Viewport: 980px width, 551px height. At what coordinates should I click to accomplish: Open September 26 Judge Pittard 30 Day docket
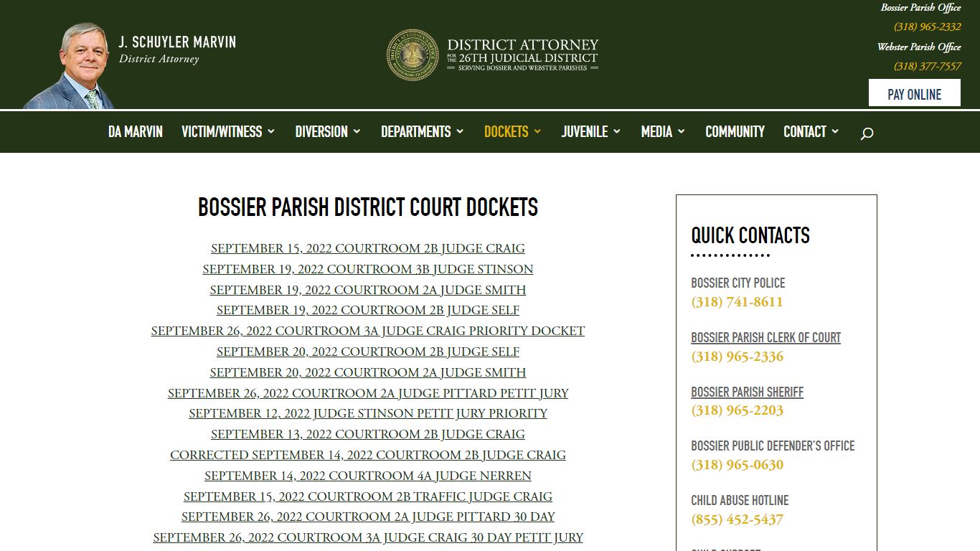[x=368, y=517]
